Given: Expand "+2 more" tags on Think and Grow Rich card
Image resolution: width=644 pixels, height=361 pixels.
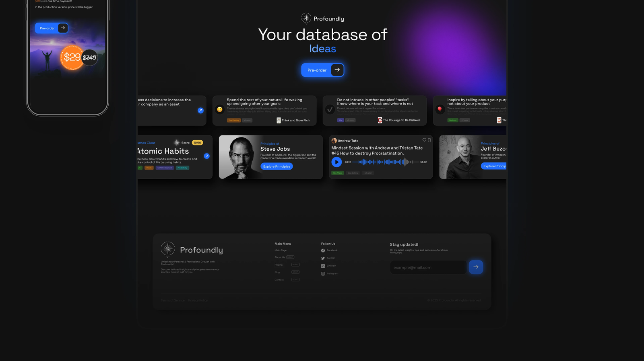Looking at the screenshot, I should [247, 120].
